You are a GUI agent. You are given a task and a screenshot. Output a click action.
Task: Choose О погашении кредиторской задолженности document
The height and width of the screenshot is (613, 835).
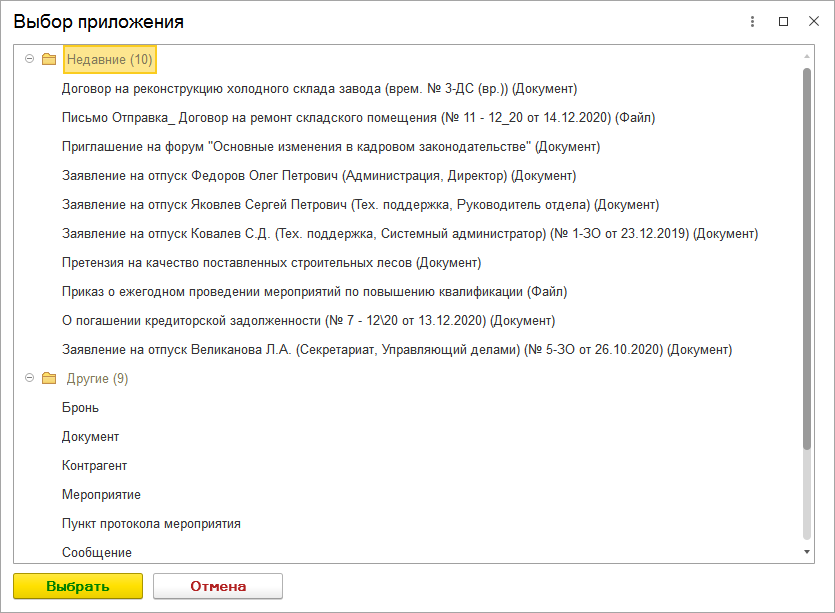[x=308, y=321]
